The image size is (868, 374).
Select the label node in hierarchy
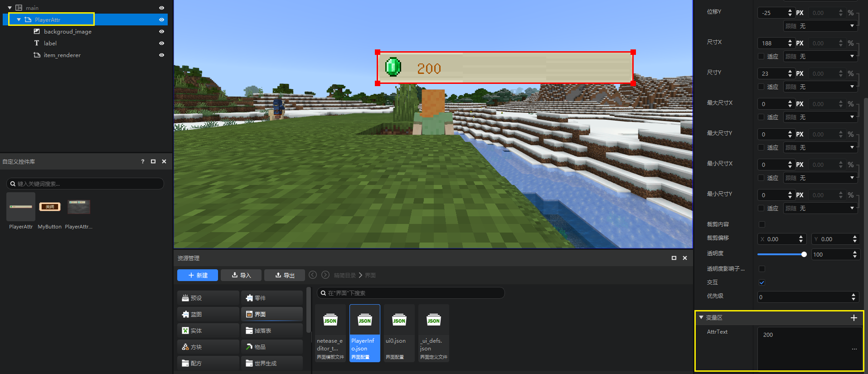(x=50, y=43)
